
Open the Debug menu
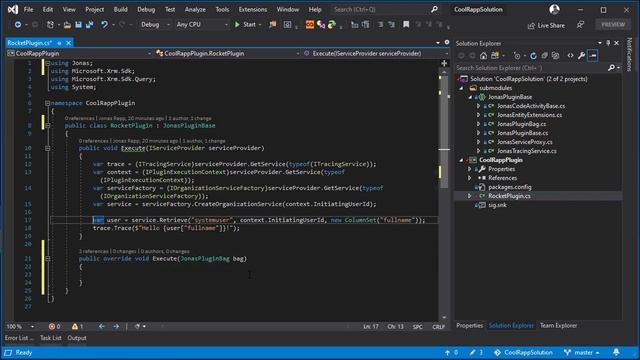pyautogui.click(x=146, y=9)
